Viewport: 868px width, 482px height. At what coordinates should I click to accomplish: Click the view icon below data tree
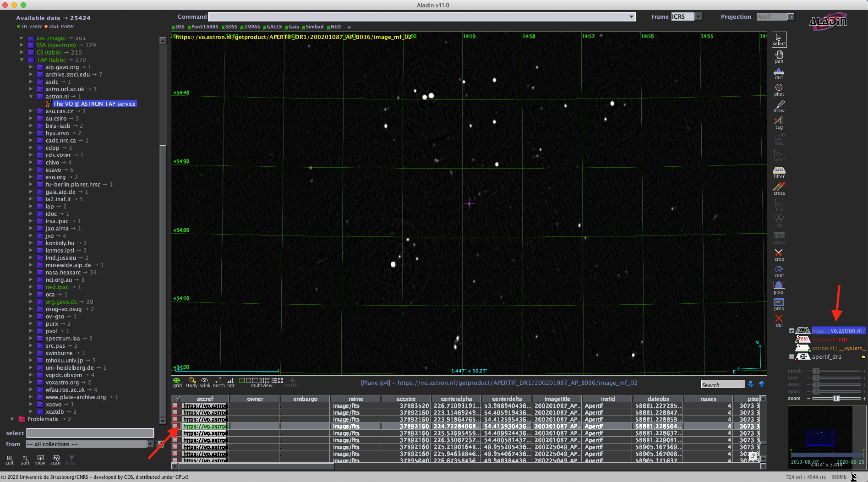point(40,460)
